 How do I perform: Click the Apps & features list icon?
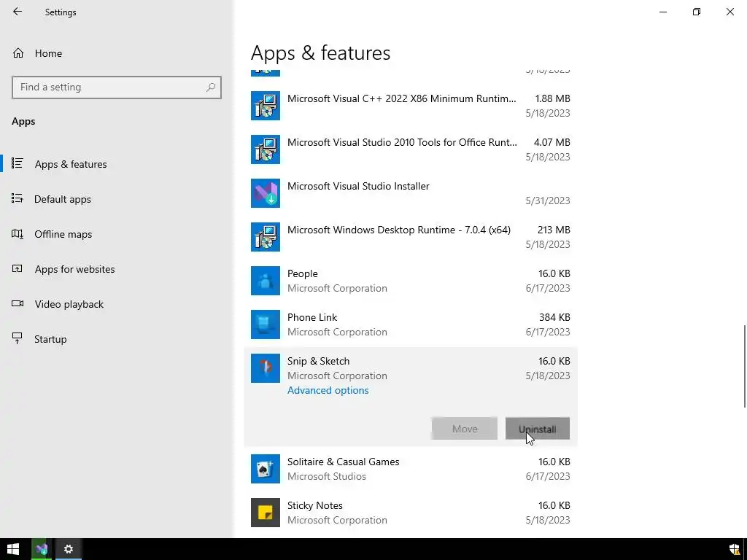pyautogui.click(x=18, y=163)
